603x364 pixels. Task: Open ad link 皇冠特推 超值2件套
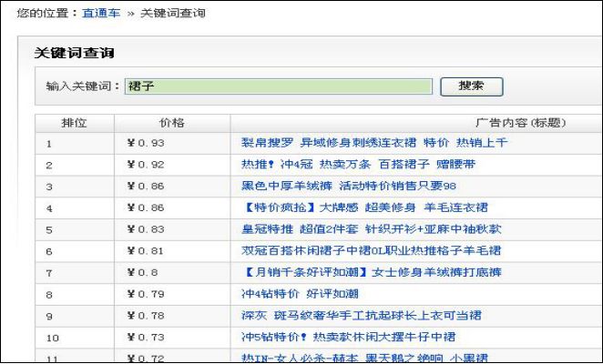click(x=371, y=229)
